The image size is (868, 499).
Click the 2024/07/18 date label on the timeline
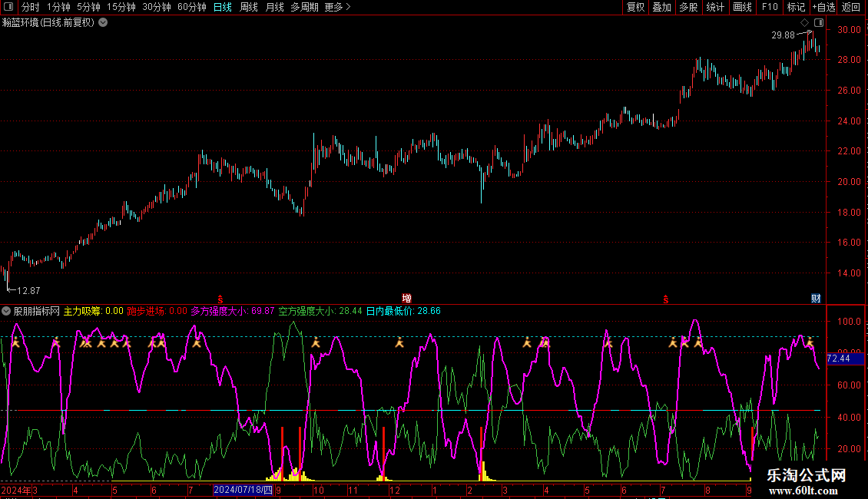click(243, 490)
